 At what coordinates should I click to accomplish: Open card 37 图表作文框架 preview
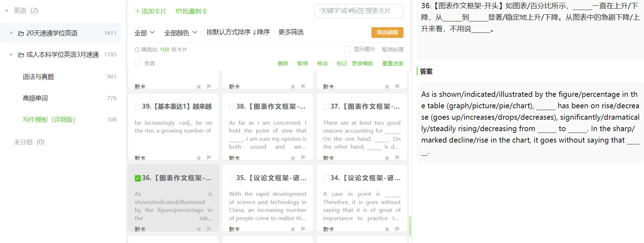(x=362, y=127)
